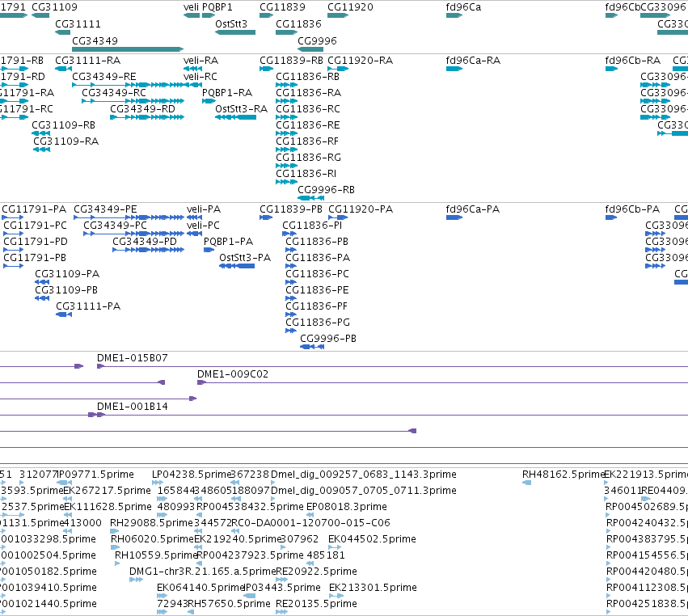Select the IP09771.5prime EST
The width and height of the screenshot is (688, 616).
[x=95, y=475]
